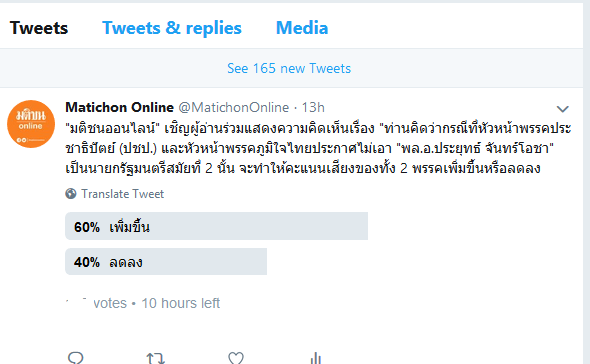The width and height of the screenshot is (590, 364).
Task: Open the Thai tweet text body
Action: click(318, 148)
